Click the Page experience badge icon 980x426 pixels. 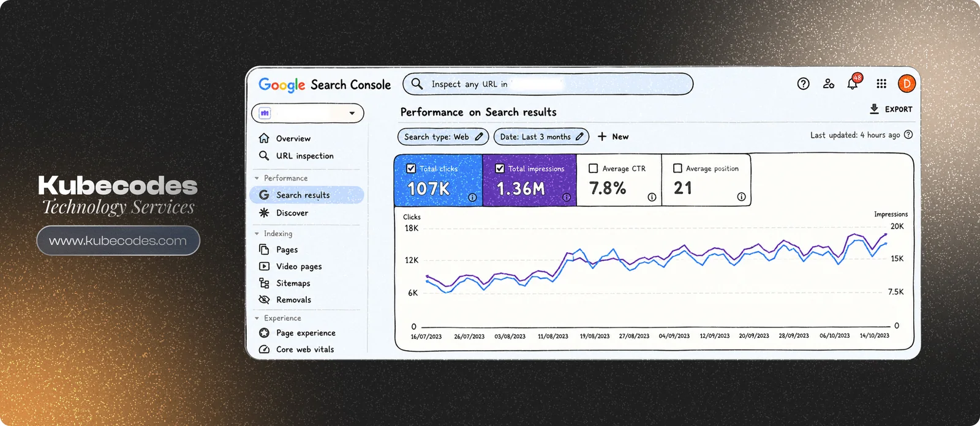point(264,333)
